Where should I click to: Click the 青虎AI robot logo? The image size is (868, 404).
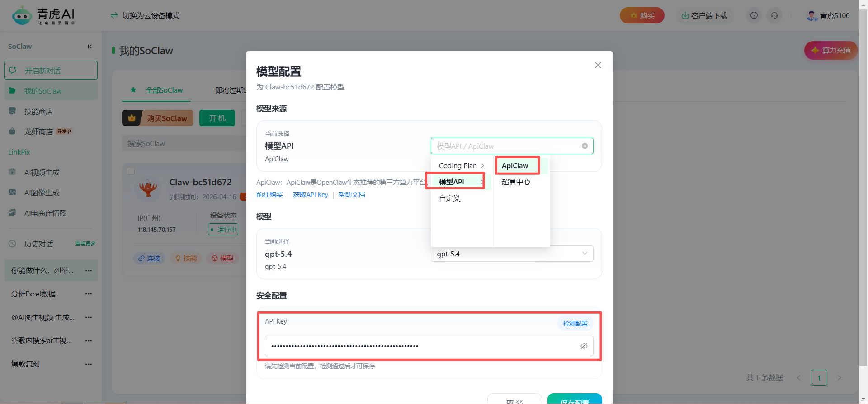tap(22, 16)
